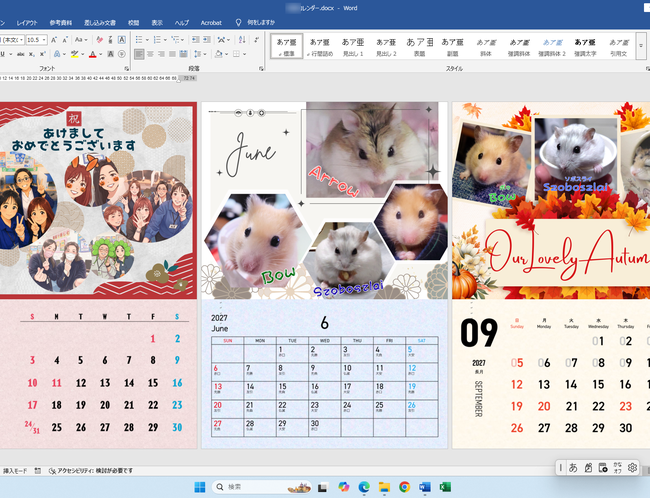Open the phonetic guide (ruby) tool

click(110, 40)
